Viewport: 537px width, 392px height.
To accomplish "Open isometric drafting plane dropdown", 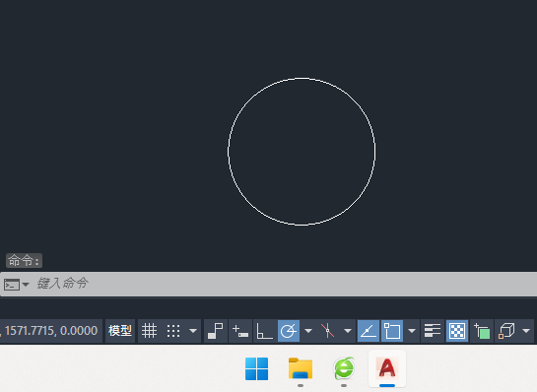I will coord(348,331).
